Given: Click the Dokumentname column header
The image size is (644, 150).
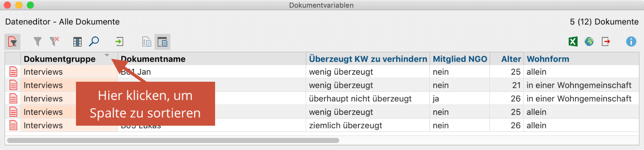Looking at the screenshot, I should (153, 59).
